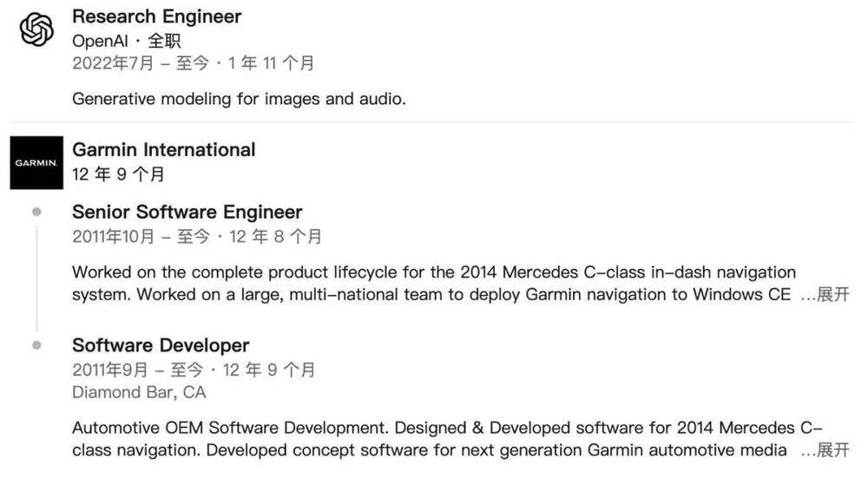Select the OpenAI · 全职 company line
The height and width of the screenshot is (479, 868).
[x=126, y=41]
